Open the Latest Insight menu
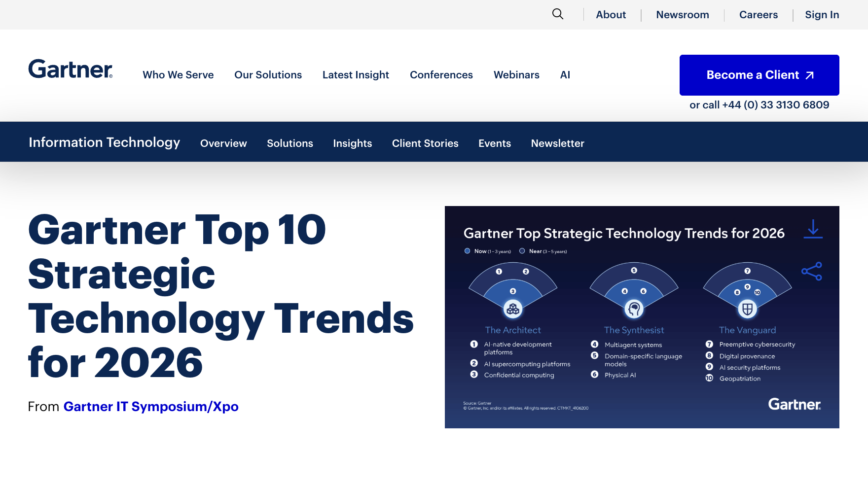The image size is (868, 486). tap(356, 75)
